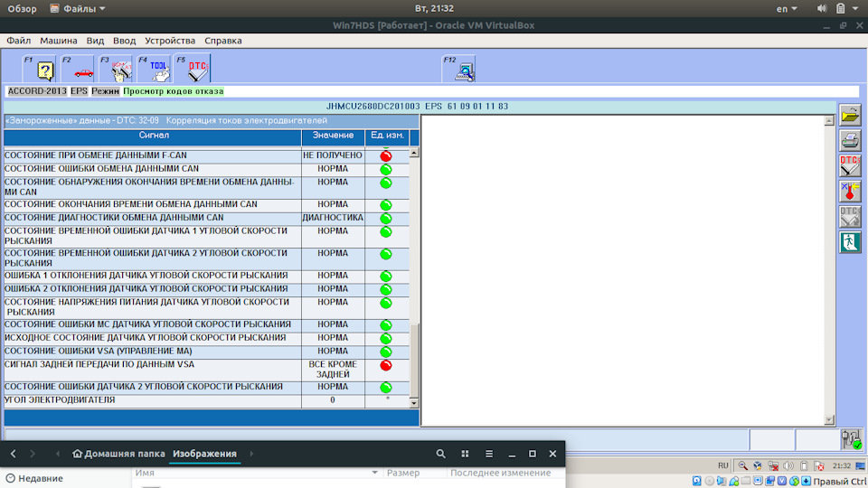Select the СИГНАЛ ЗАДНЕЙ ПЕРЕДАЧИ ПО ДАННЫМ VSA row

[206, 370]
